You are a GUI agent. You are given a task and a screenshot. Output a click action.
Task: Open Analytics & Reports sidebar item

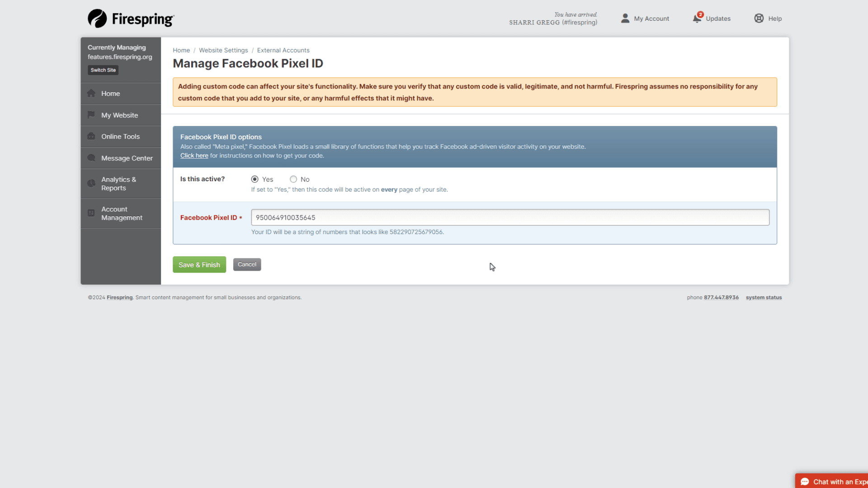pyautogui.click(x=121, y=183)
